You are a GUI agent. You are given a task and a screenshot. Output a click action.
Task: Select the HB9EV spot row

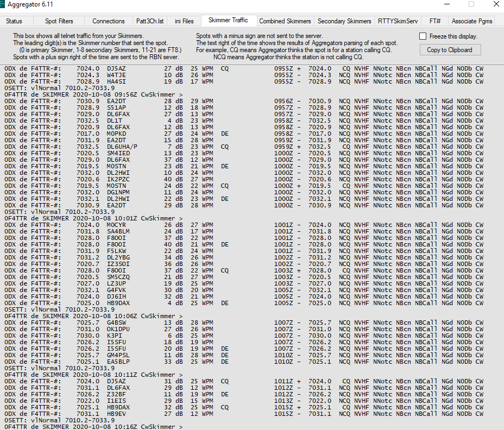pyautogui.click(x=244, y=414)
